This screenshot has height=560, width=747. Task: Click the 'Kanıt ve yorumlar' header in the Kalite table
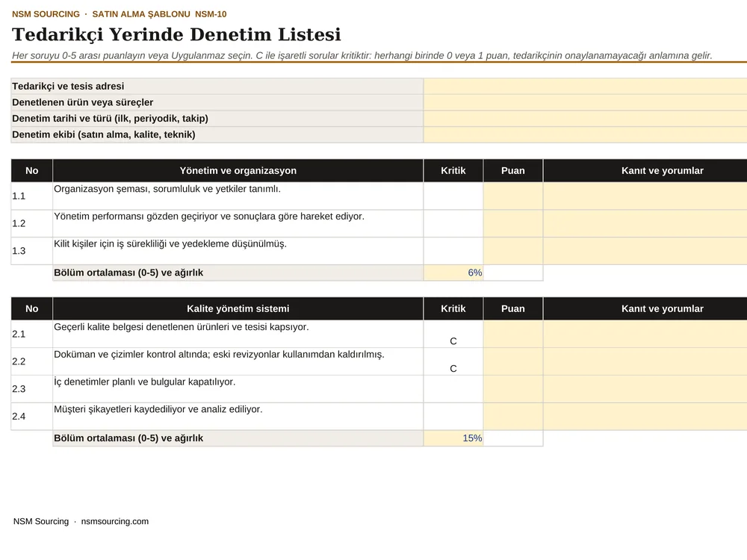pos(645,308)
